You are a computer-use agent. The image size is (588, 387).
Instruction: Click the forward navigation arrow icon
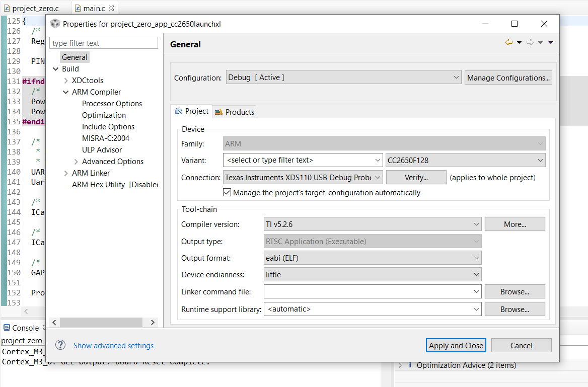tap(530, 42)
